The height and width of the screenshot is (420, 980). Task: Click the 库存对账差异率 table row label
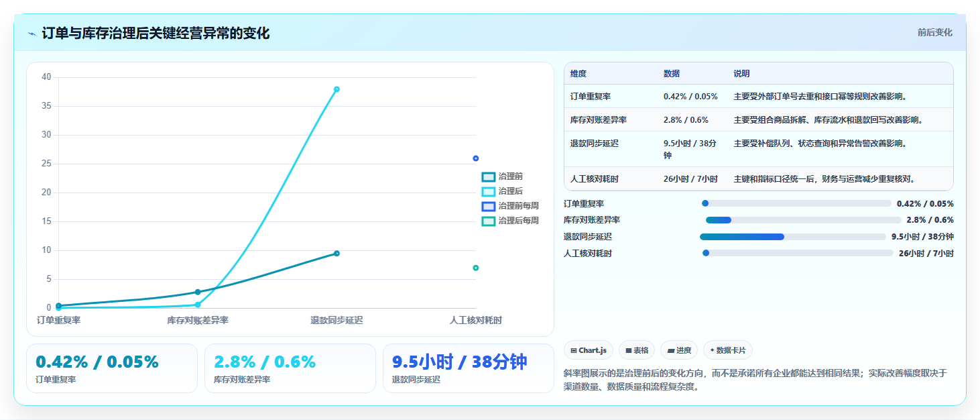599,120
